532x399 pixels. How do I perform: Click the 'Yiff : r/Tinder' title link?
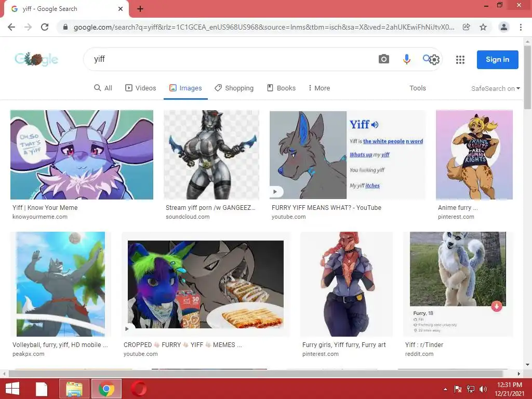(x=424, y=345)
